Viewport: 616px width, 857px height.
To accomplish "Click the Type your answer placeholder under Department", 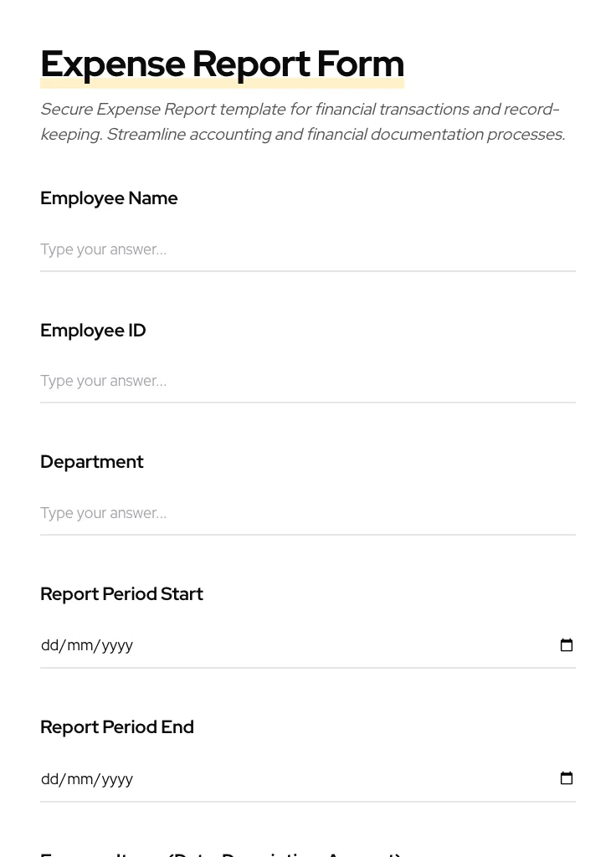I will point(103,512).
